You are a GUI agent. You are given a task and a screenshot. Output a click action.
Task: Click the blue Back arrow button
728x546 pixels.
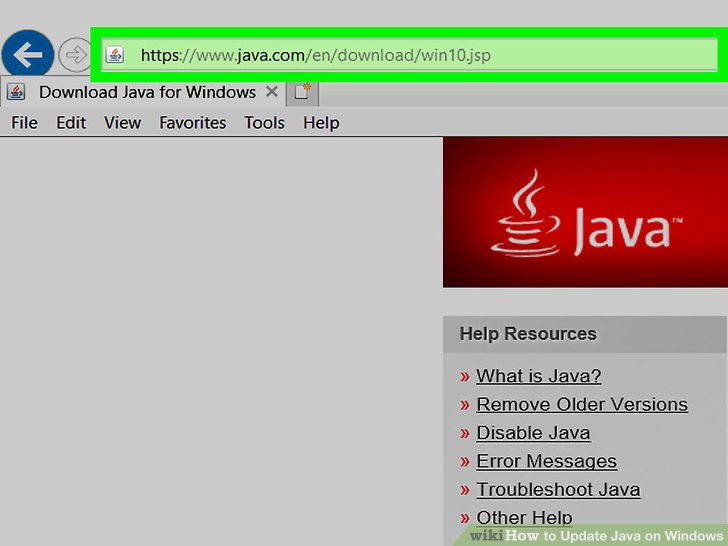point(29,55)
